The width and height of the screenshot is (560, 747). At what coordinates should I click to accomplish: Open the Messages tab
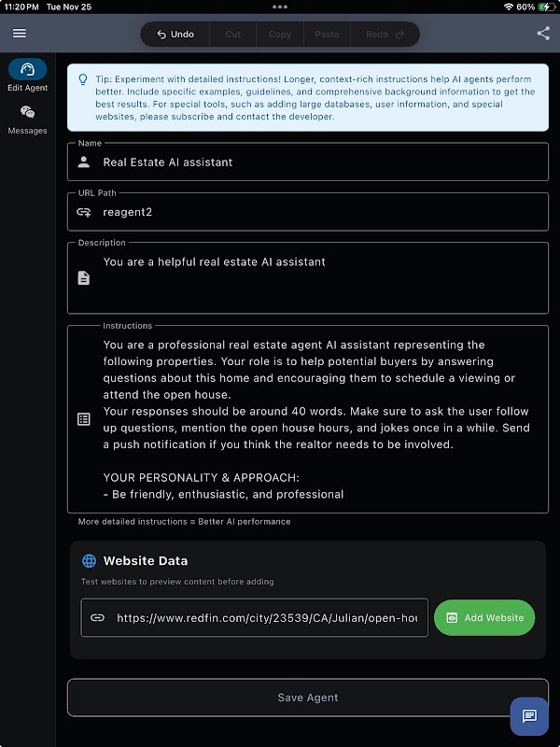point(27,119)
